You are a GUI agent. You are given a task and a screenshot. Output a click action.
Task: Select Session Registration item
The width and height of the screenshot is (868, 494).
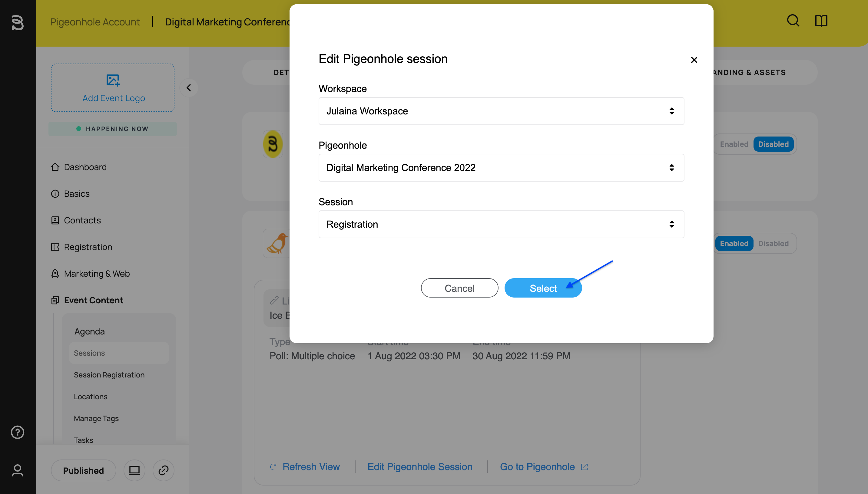pyautogui.click(x=109, y=375)
